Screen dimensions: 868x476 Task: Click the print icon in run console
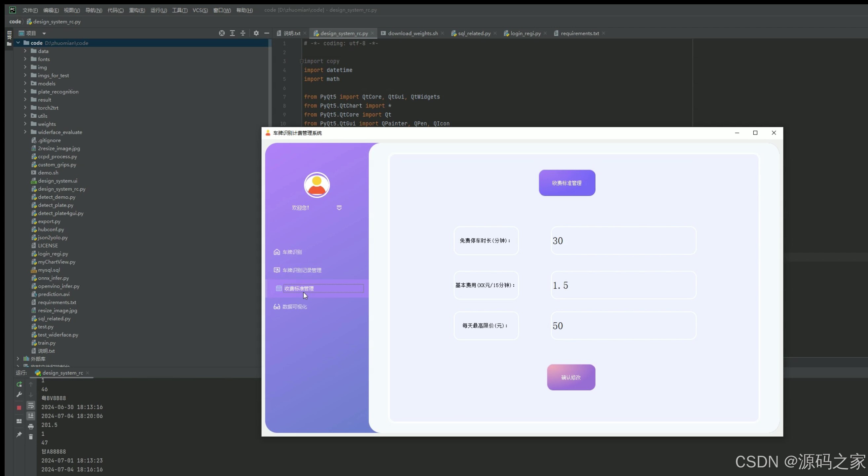(31, 426)
